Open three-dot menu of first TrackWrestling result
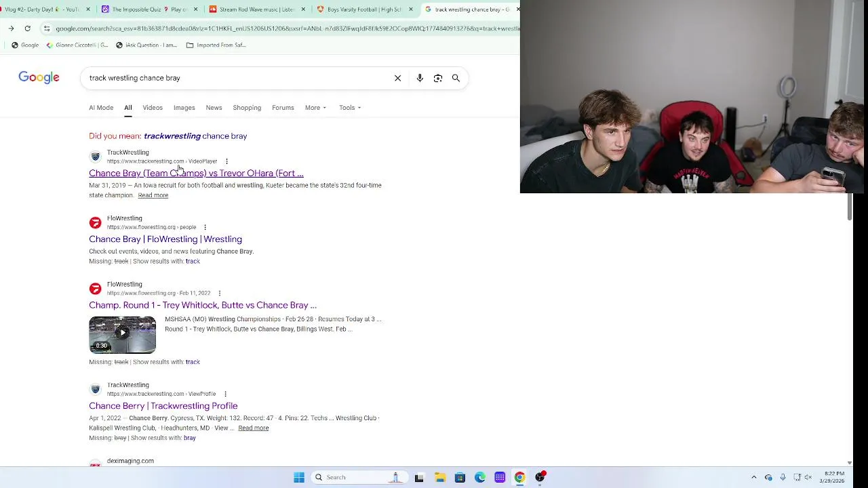 pyautogui.click(x=226, y=161)
